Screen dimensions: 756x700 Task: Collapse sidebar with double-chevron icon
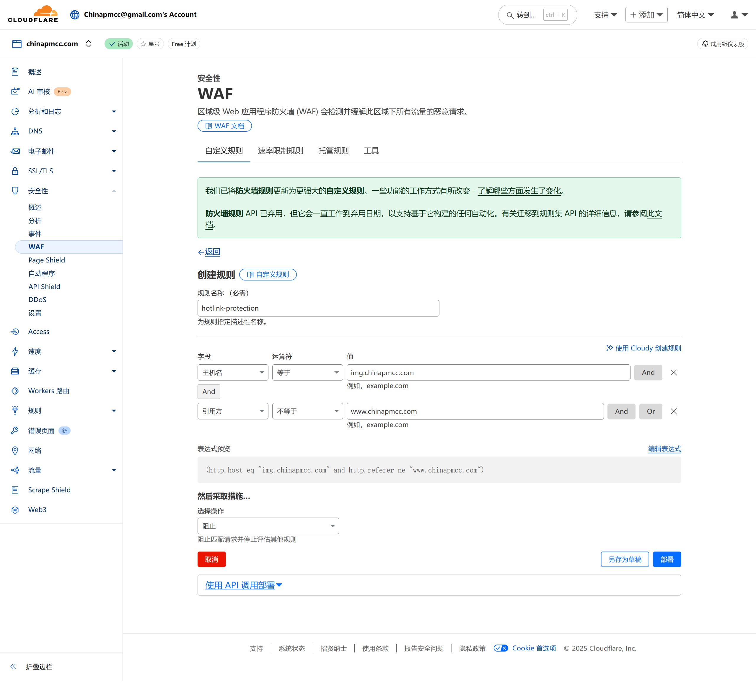13,666
